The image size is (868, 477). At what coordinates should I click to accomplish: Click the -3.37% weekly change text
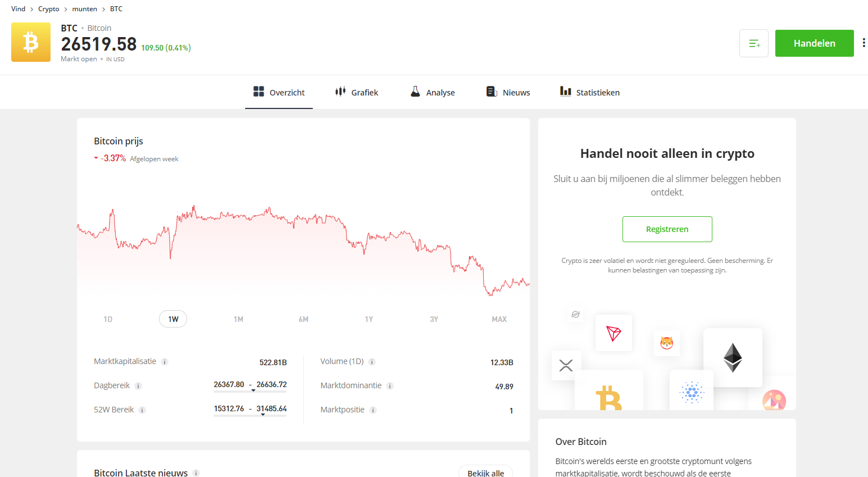(x=113, y=158)
